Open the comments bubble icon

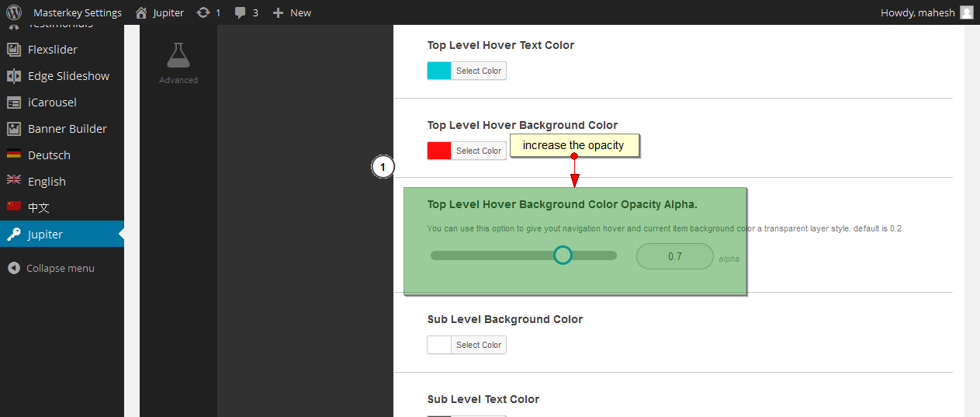pyautogui.click(x=241, y=12)
